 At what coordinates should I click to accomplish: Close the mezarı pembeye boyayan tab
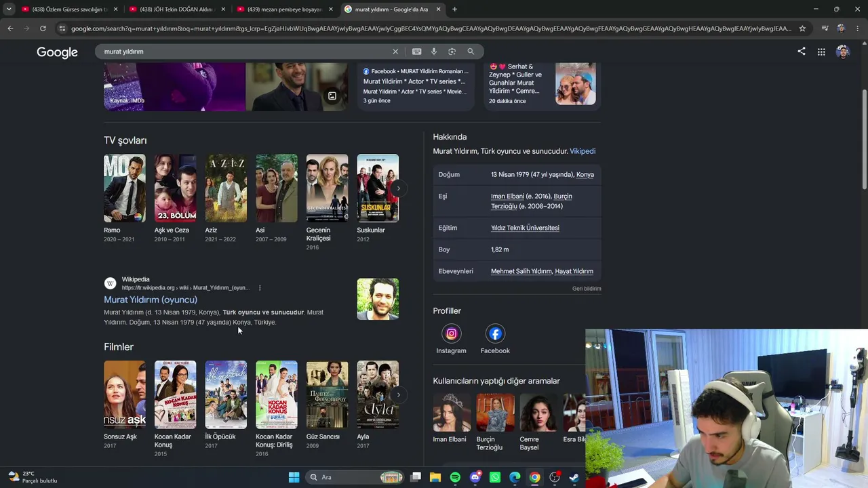click(x=330, y=9)
